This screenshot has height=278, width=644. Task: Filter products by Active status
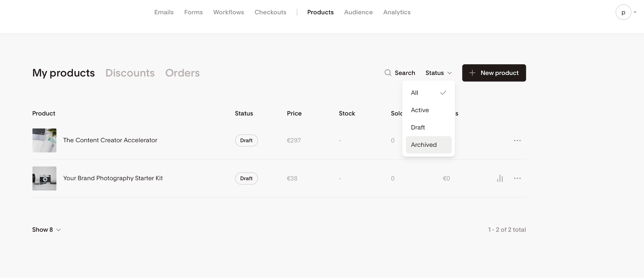click(428, 110)
